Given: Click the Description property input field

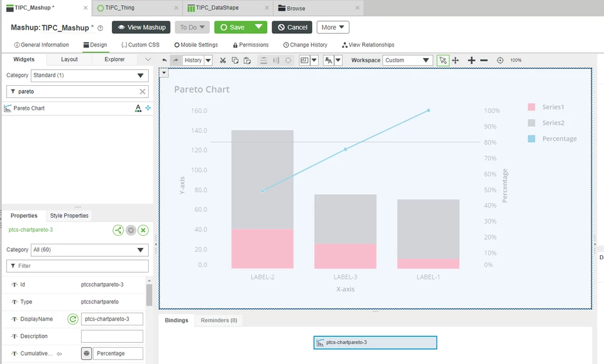Looking at the screenshot, I should click(112, 336).
